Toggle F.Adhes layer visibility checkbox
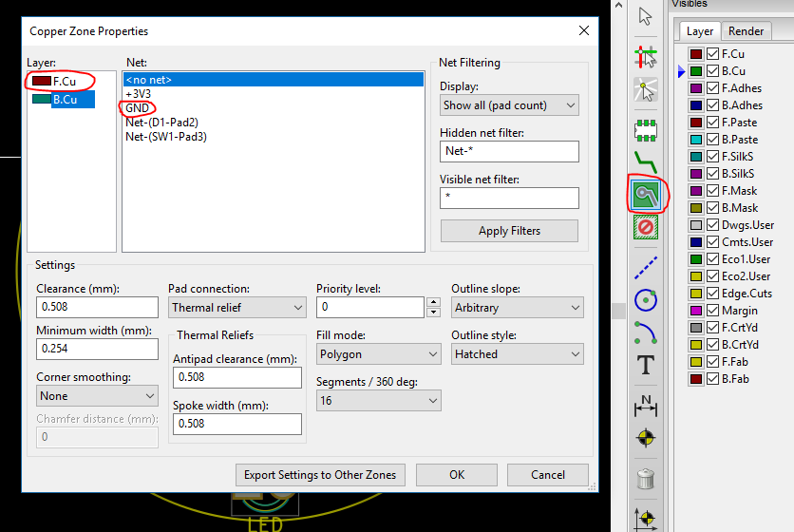This screenshot has height=532, width=794. coord(712,88)
